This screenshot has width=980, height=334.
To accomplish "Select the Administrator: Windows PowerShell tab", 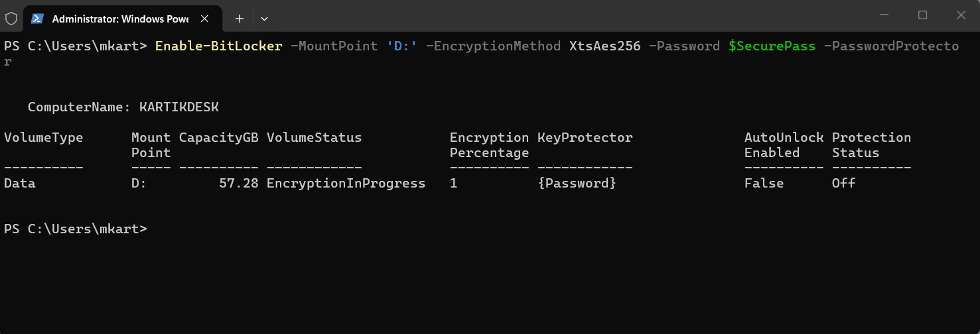I will [119, 19].
